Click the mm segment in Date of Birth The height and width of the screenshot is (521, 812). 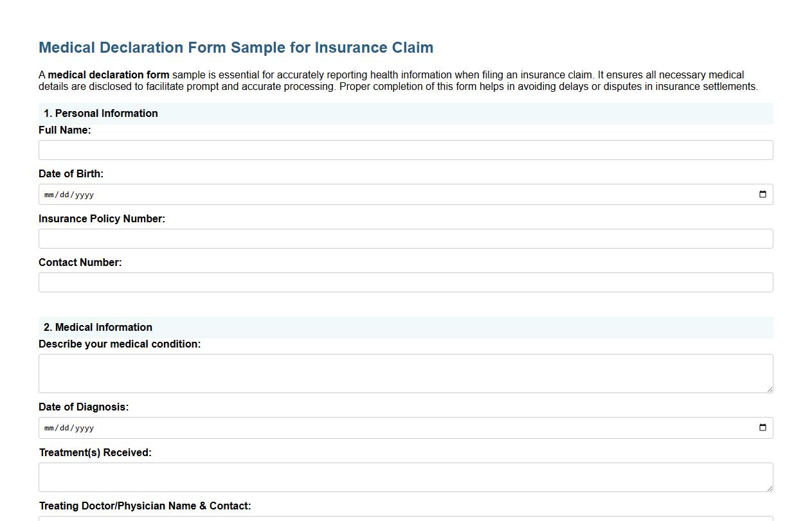[48, 194]
